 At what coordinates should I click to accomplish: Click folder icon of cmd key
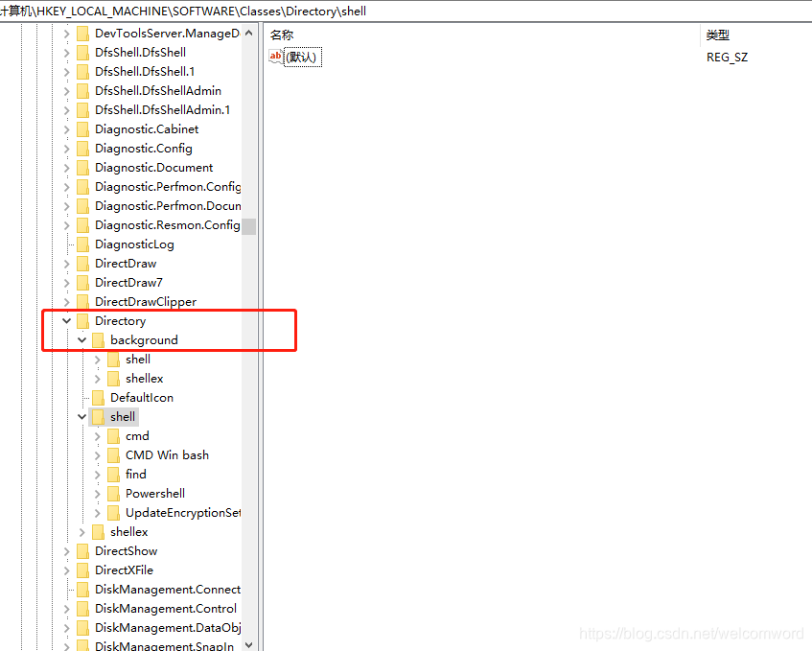click(x=113, y=436)
